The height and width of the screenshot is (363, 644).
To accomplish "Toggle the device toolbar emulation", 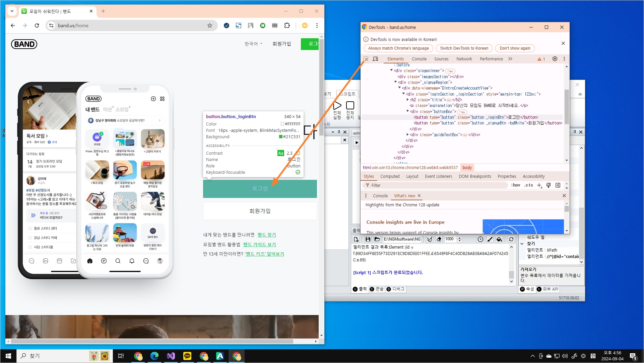I will point(376,59).
